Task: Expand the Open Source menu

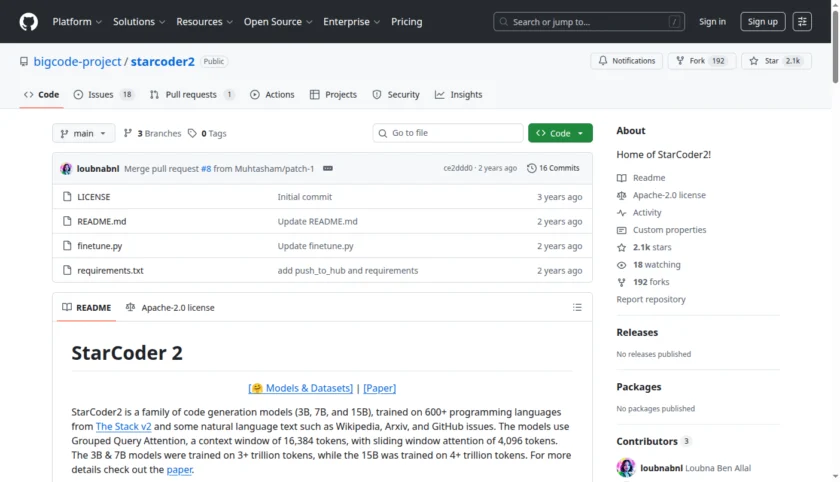Action: 278,22
